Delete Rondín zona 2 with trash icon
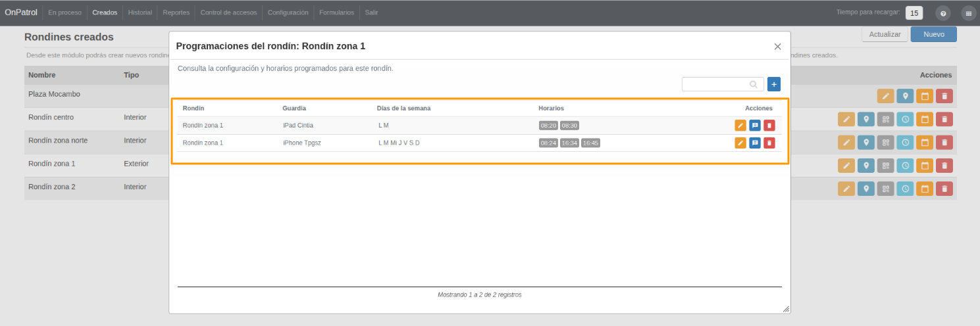This screenshot has width=980, height=326. point(944,189)
